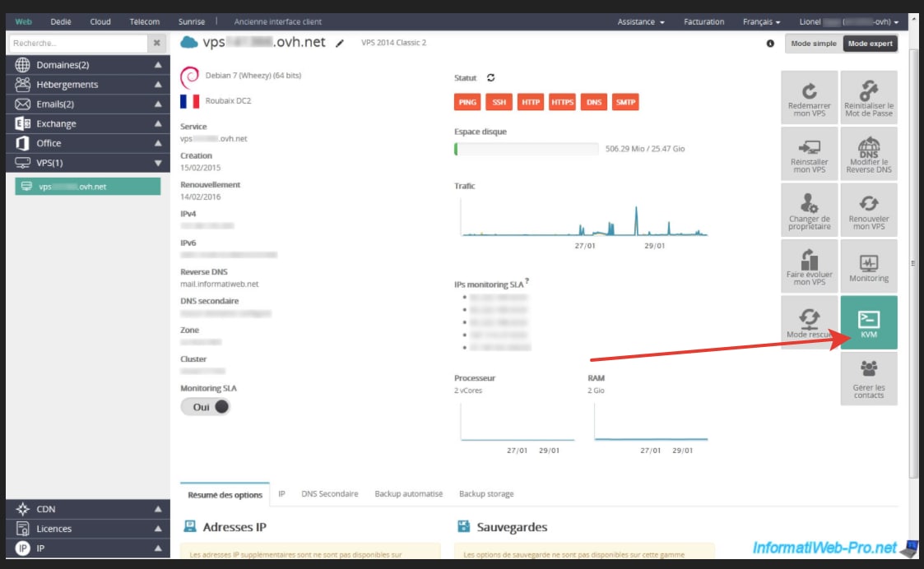924x569 pixels.
Task: Click the info icon near Mode simple
Action: point(770,44)
